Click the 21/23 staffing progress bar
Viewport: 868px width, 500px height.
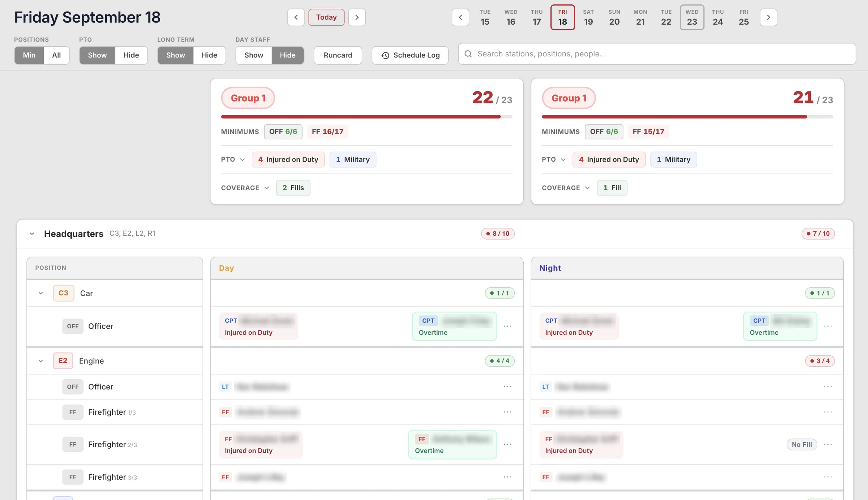pyautogui.click(x=687, y=117)
